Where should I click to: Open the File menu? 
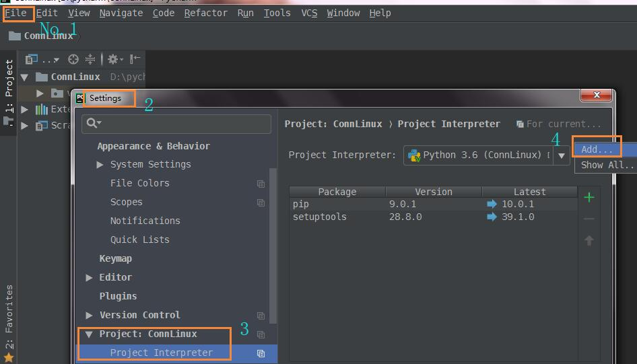click(x=16, y=13)
